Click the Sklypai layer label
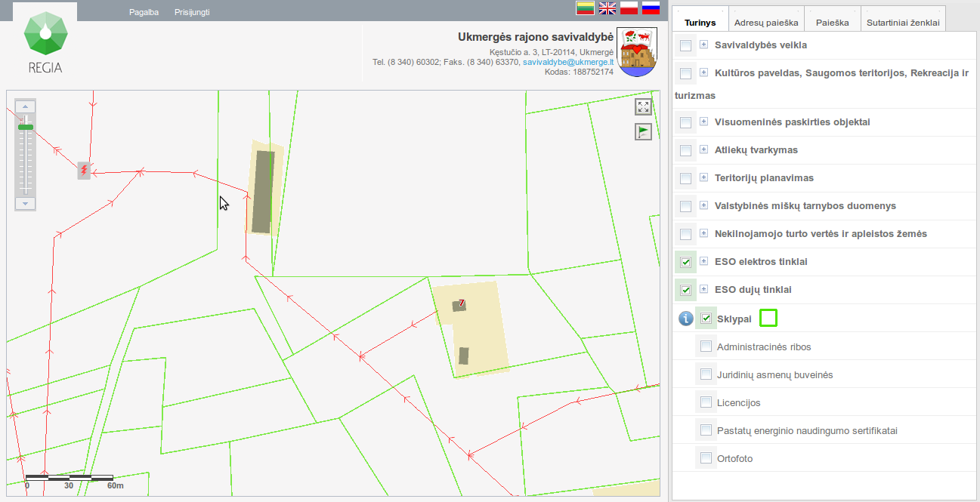Viewport: 980px width, 502px height. (734, 319)
